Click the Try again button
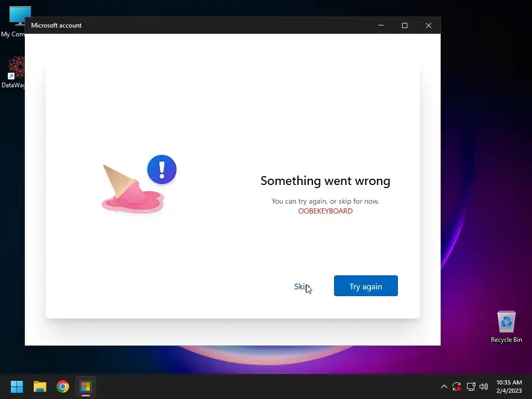532x399 pixels. pyautogui.click(x=366, y=286)
